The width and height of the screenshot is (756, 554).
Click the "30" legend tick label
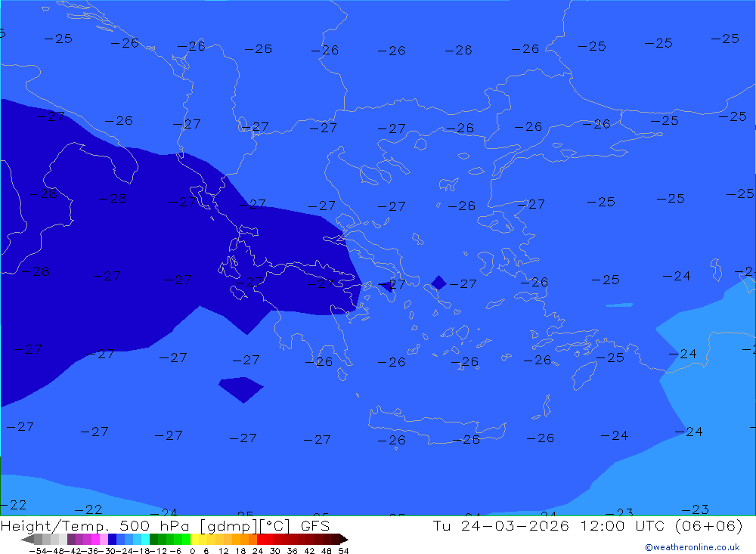(275, 551)
